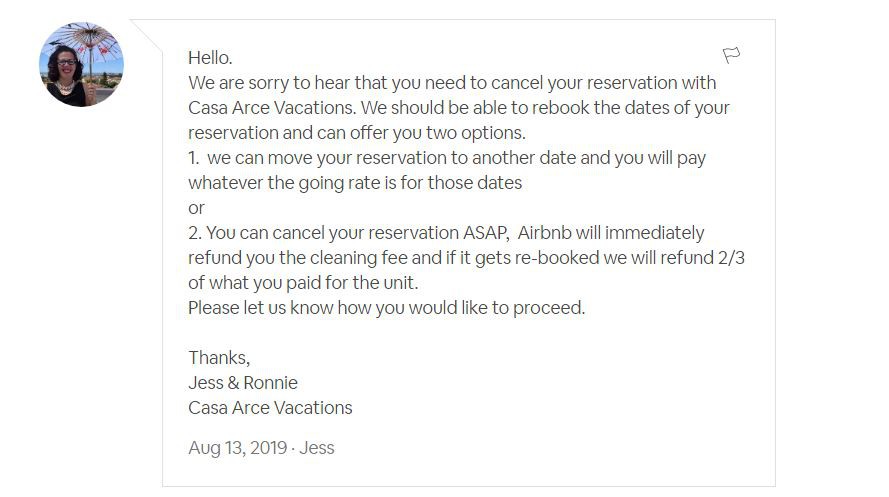Image resolution: width=889 pixels, height=497 pixels.
Task: Click the 'Aug 13, 2019' timestamp
Action: [x=238, y=448]
